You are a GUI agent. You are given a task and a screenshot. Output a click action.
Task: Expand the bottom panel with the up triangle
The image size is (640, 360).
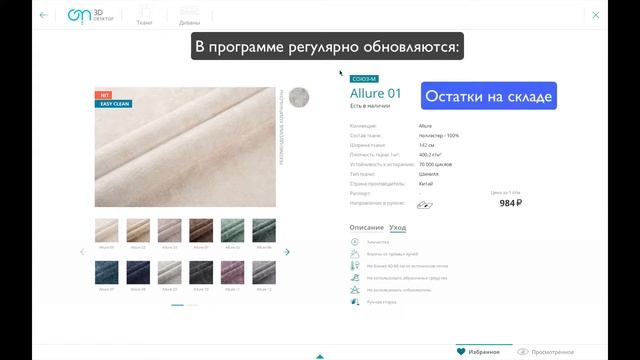pyautogui.click(x=320, y=357)
